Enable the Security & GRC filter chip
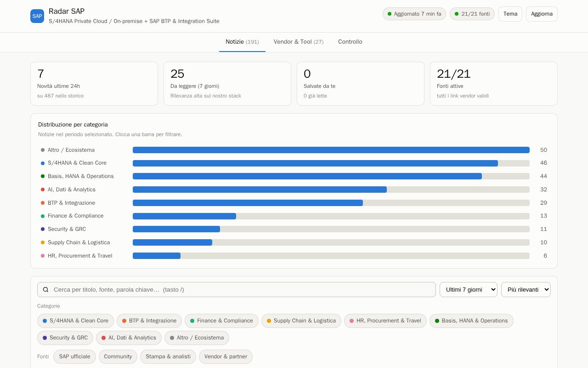Viewport: 588px width, 368px height. [65, 338]
